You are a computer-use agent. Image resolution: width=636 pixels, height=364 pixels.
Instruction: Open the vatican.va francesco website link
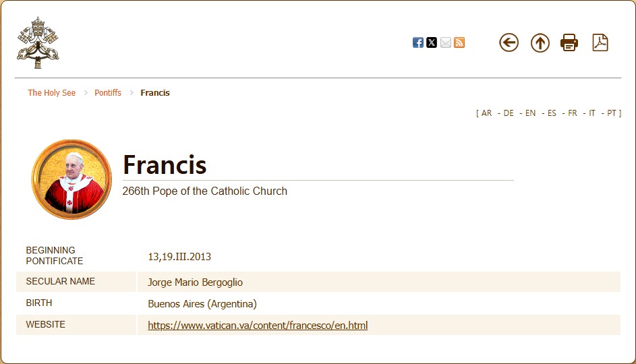tap(258, 325)
